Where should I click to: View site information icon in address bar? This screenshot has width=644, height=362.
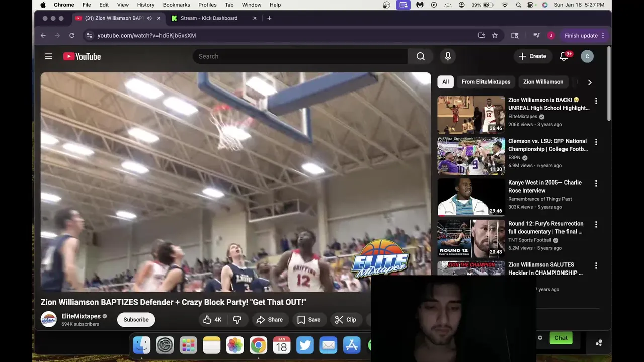(x=89, y=35)
